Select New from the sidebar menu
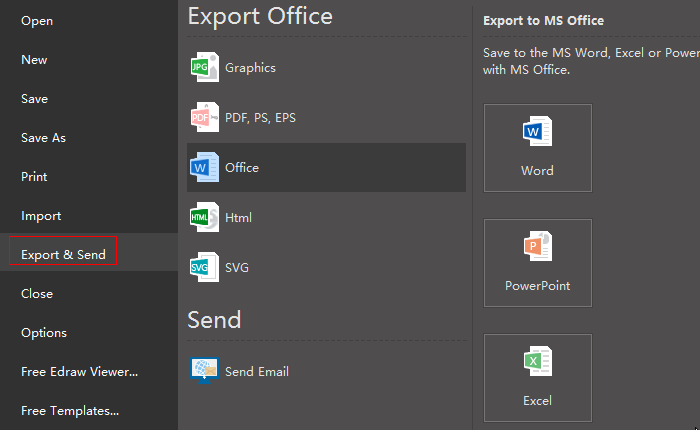The height and width of the screenshot is (430, 700). click(x=34, y=60)
